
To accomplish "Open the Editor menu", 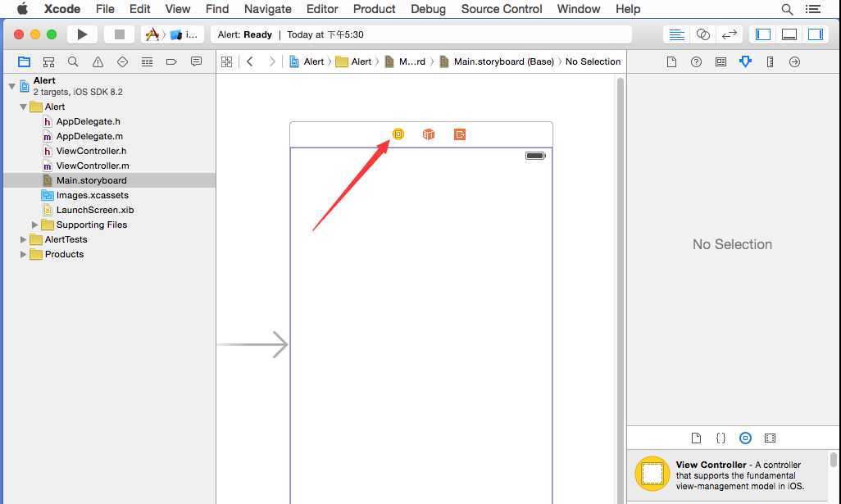I will [x=322, y=9].
